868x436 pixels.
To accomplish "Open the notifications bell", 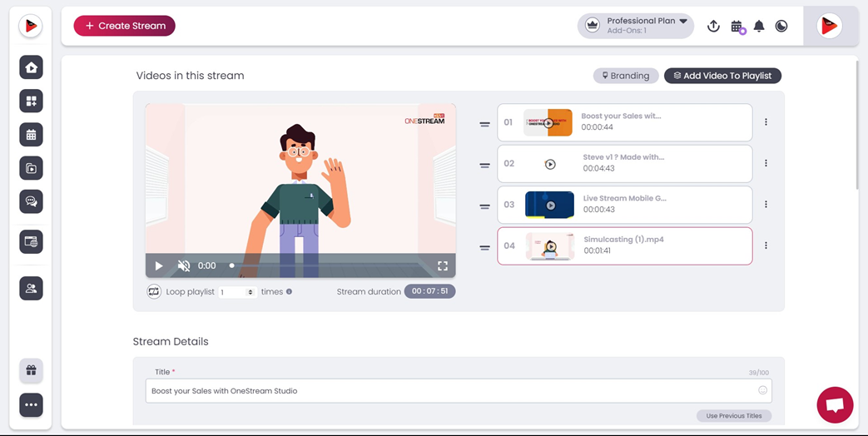I will [759, 26].
